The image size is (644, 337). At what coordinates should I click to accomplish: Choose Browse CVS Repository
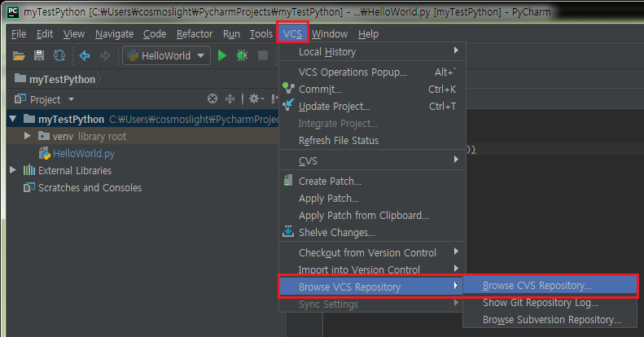coord(550,285)
